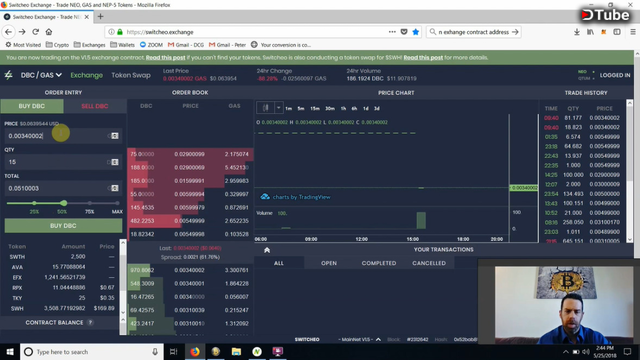Set amount slider to 75%
Image resolution: width=640 pixels, height=360 pixels.
pos(90,203)
